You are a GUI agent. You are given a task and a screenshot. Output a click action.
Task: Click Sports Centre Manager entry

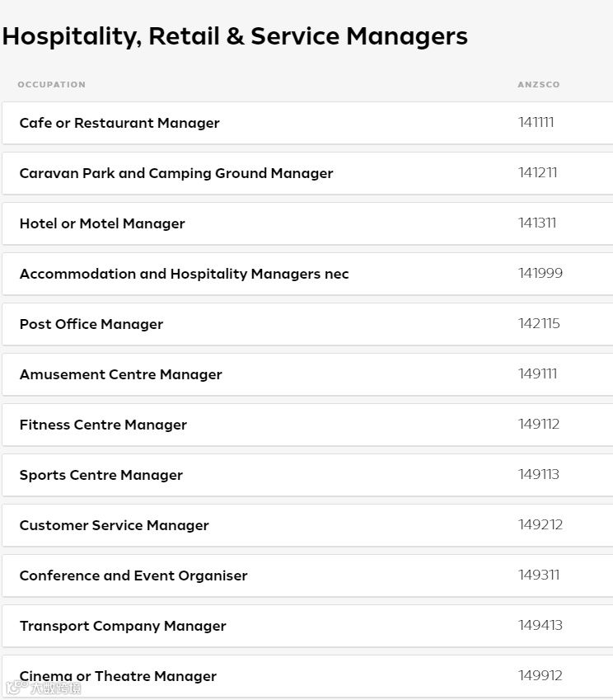click(x=101, y=475)
